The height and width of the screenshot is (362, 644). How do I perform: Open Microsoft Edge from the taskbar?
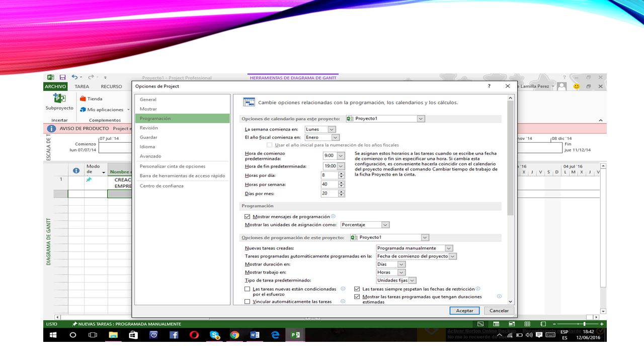point(275,335)
